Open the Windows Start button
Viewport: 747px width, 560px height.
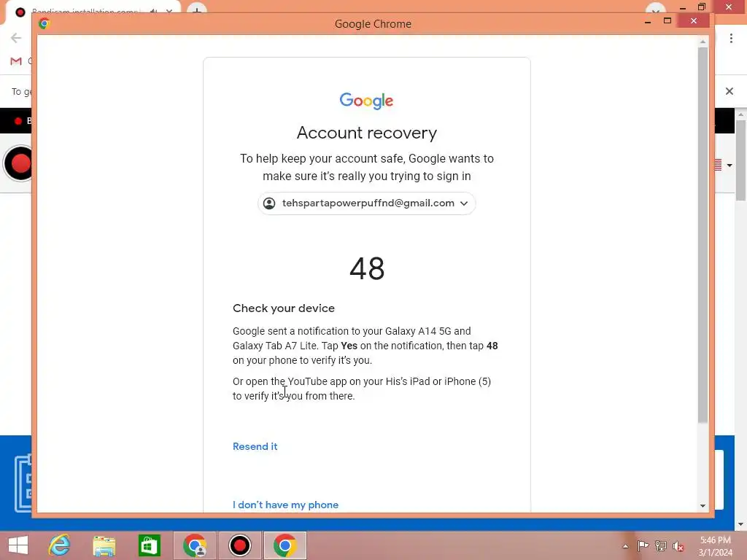pyautogui.click(x=18, y=545)
